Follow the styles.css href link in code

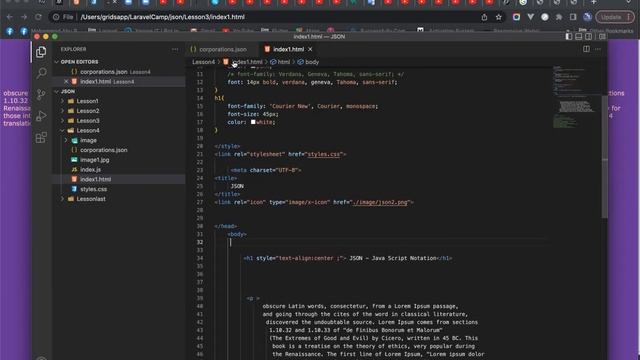(323, 154)
